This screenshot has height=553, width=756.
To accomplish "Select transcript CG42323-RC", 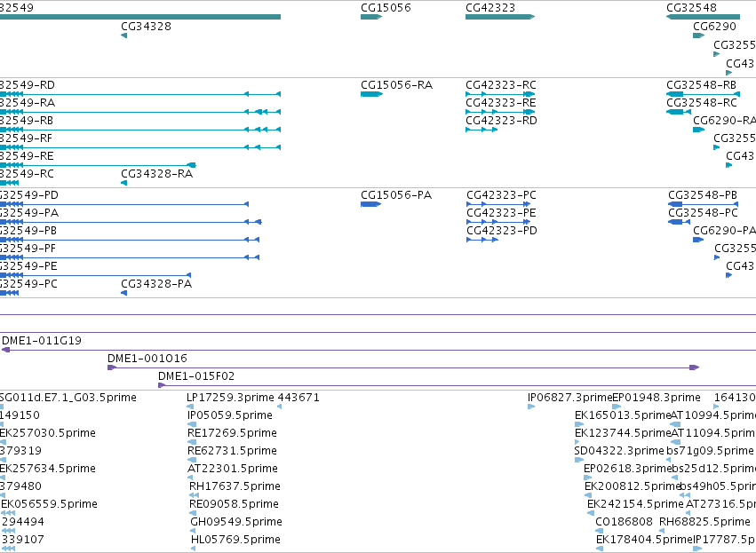I will click(501, 85).
